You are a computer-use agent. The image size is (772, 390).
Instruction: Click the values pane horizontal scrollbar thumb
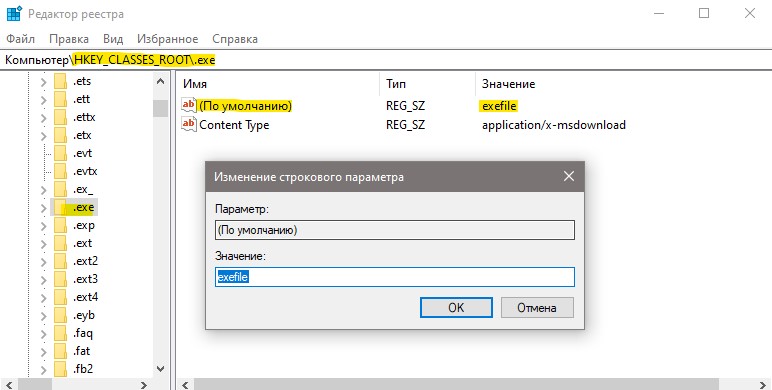tap(456, 385)
